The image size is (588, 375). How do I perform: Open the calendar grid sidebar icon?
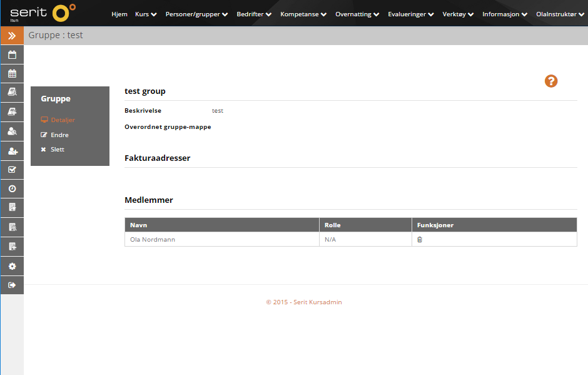pos(12,74)
